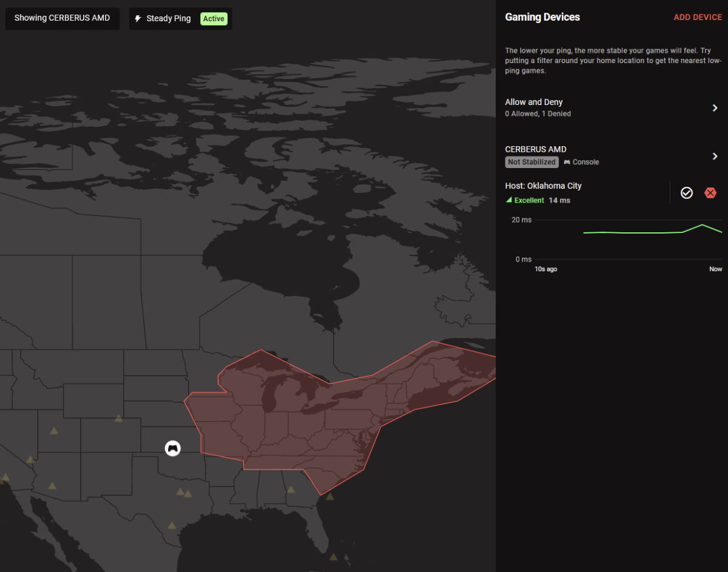The height and width of the screenshot is (572, 728).
Task: Click the green Excellent signal strength icon
Action: pos(509,200)
